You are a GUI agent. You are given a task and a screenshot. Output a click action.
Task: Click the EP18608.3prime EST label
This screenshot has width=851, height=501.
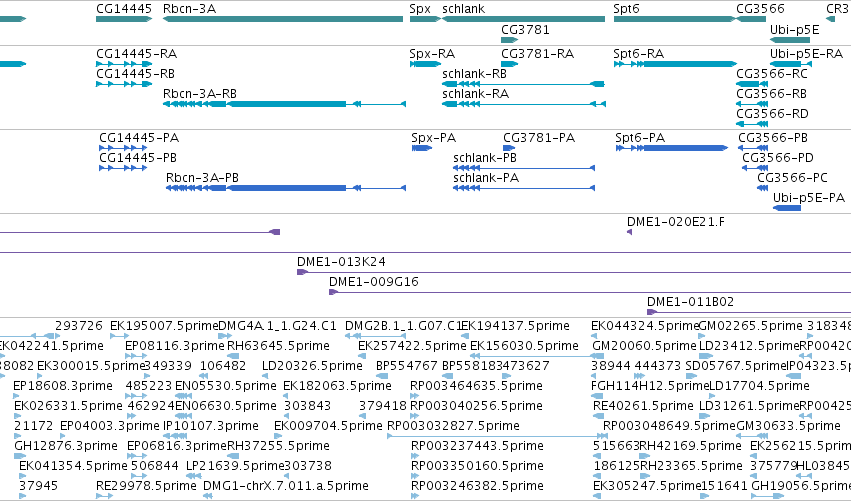click(63, 386)
